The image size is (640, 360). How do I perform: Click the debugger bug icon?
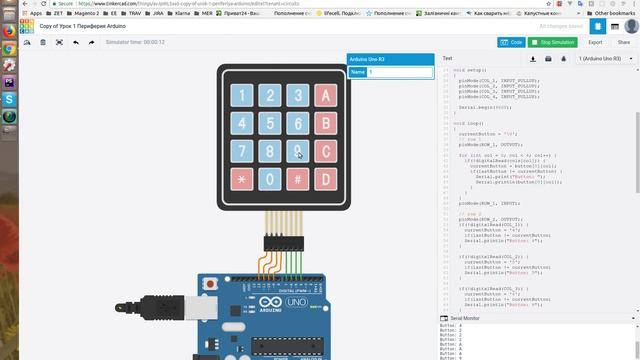(564, 59)
